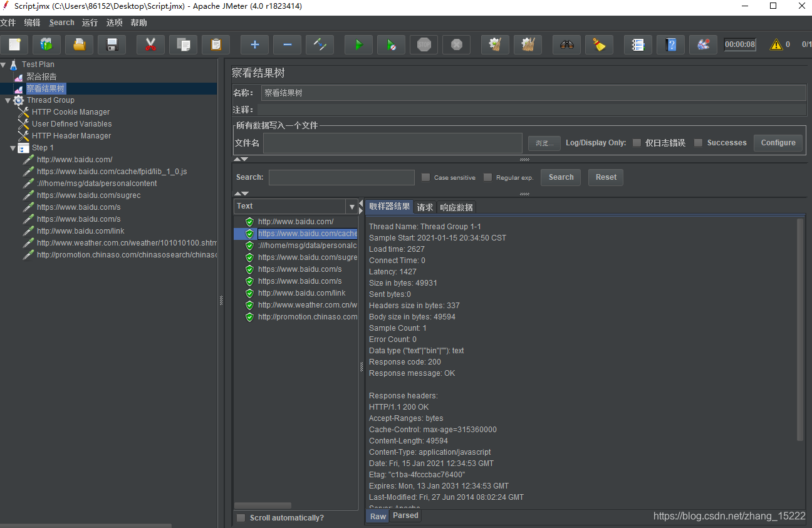This screenshot has height=528, width=812.
Task: Collapse the Thread Group node
Action: (x=8, y=100)
